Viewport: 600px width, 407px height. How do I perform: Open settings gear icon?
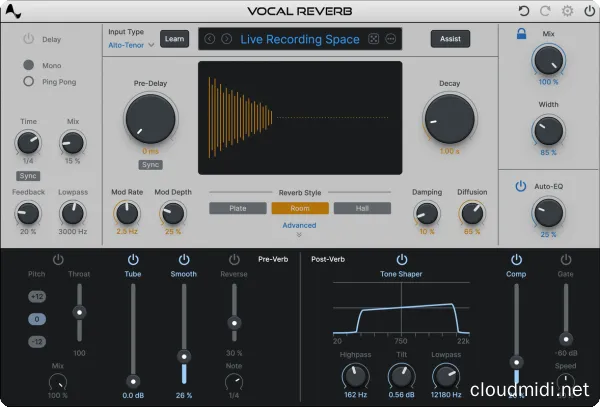pos(567,11)
